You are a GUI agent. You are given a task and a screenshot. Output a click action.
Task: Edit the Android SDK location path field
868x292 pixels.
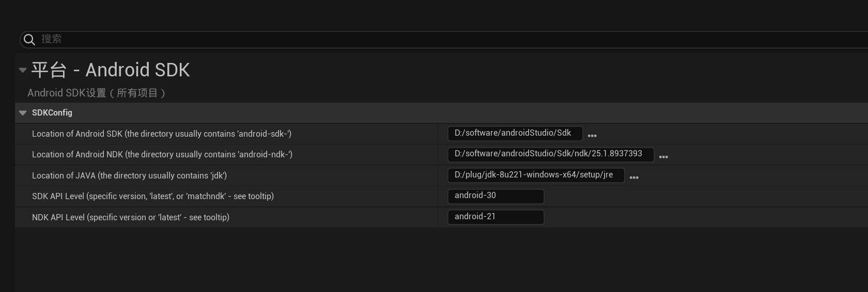tap(515, 134)
